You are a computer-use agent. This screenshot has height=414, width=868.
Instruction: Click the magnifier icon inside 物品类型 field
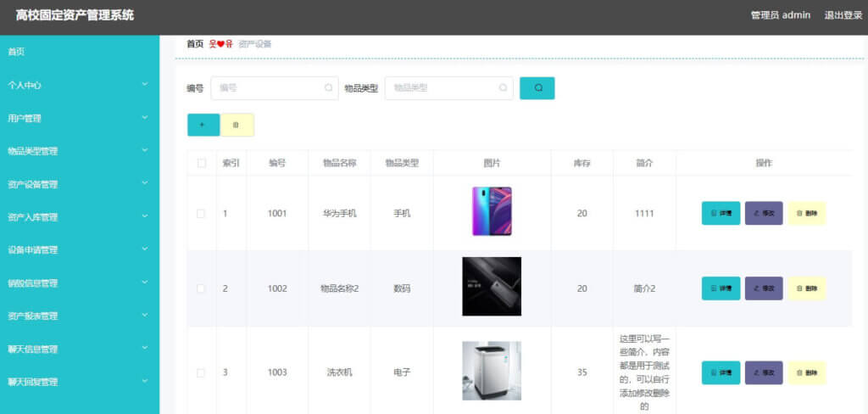(503, 88)
